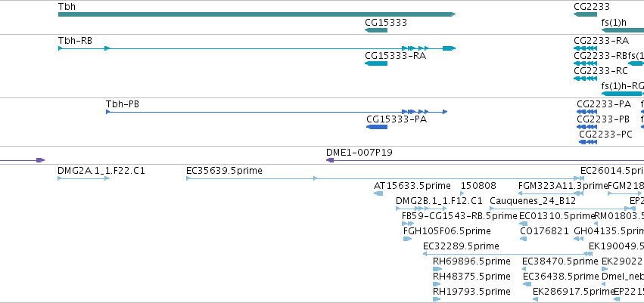Select the Dmel_neb label
This screenshot has height=303, width=644.
(623, 277)
